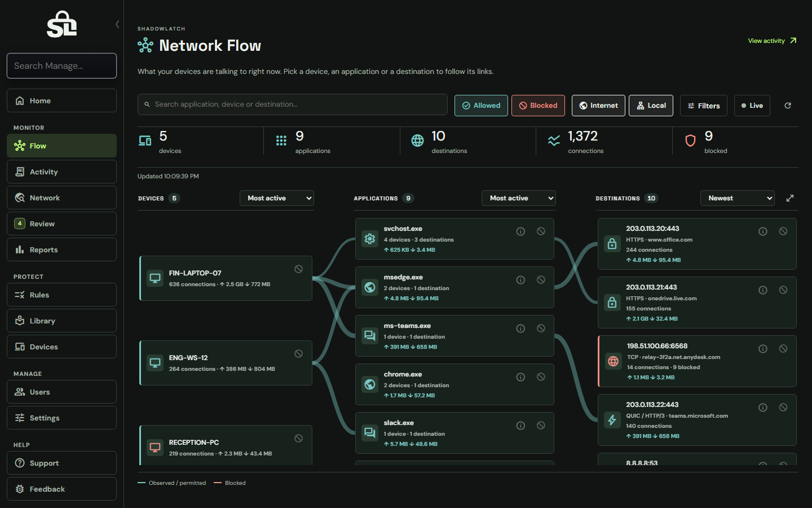Block device FIN-LAPTOP-07
812x508 pixels.
pos(299,269)
